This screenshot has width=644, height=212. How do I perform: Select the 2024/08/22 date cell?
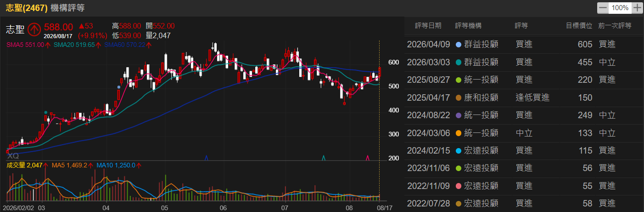(x=429, y=115)
